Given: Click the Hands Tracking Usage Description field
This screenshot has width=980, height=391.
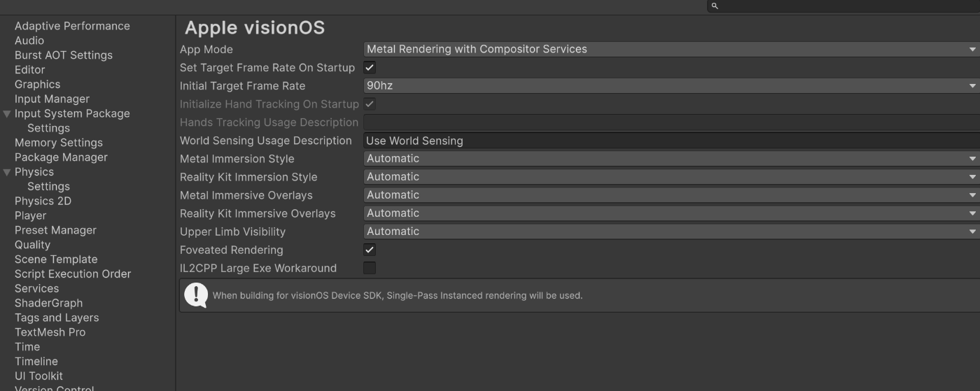Looking at the screenshot, I should point(671,122).
